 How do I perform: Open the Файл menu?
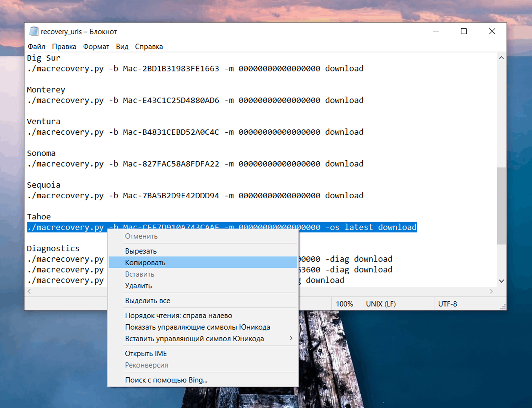pos(36,47)
